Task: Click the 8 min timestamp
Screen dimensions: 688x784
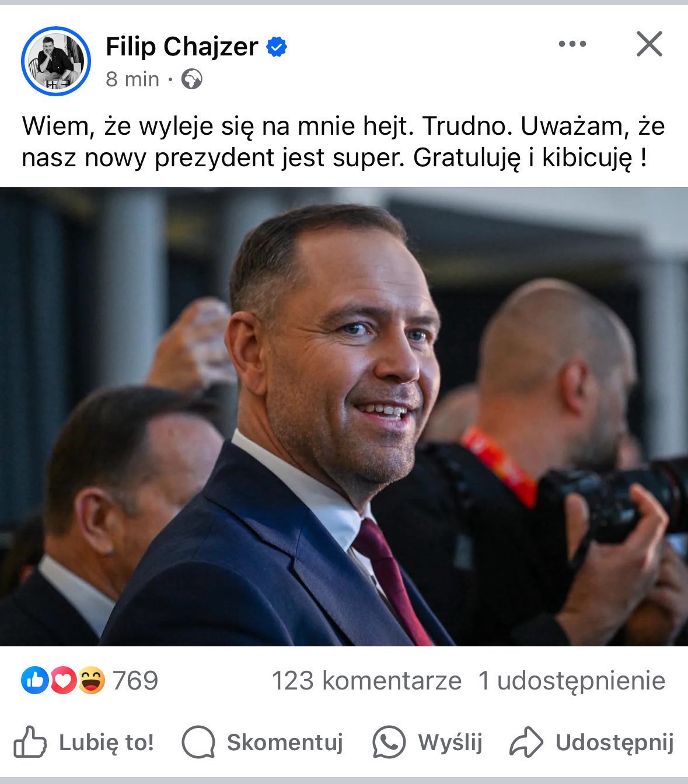Action: (x=132, y=79)
